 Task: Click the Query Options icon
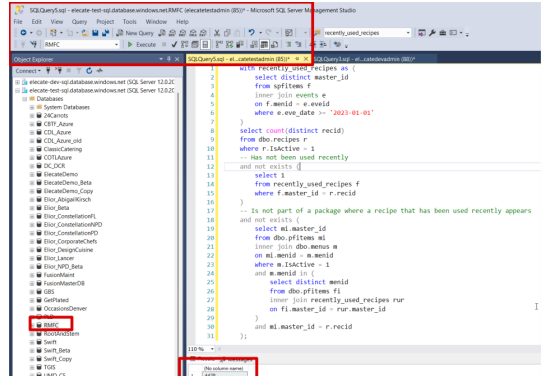tap(195, 44)
